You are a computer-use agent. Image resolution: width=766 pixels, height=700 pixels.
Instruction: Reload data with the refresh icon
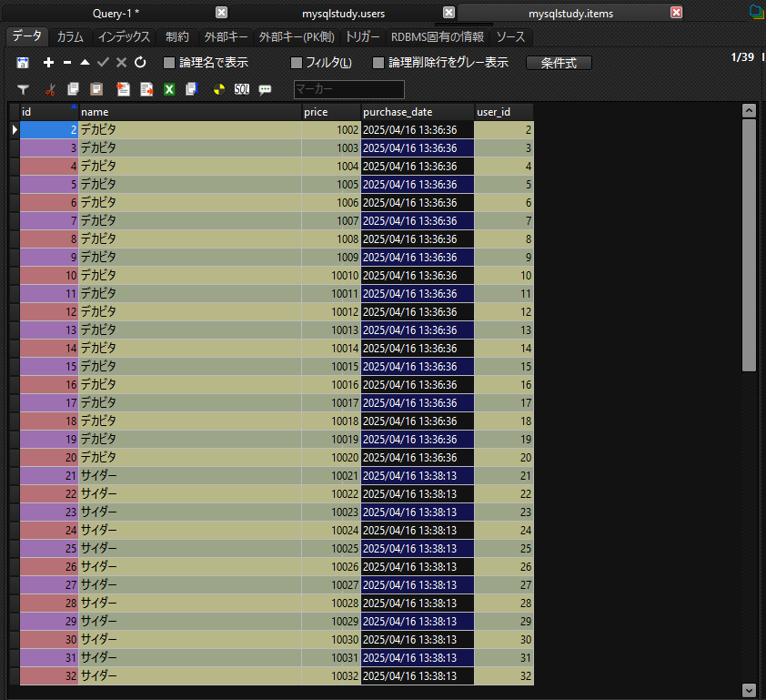140,62
